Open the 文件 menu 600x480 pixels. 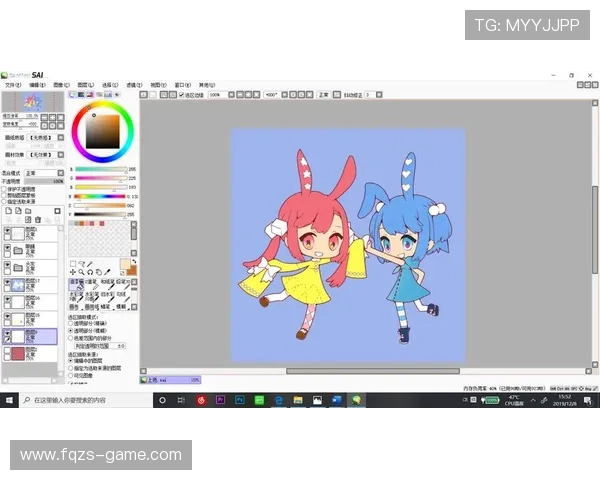pyautogui.click(x=12, y=85)
